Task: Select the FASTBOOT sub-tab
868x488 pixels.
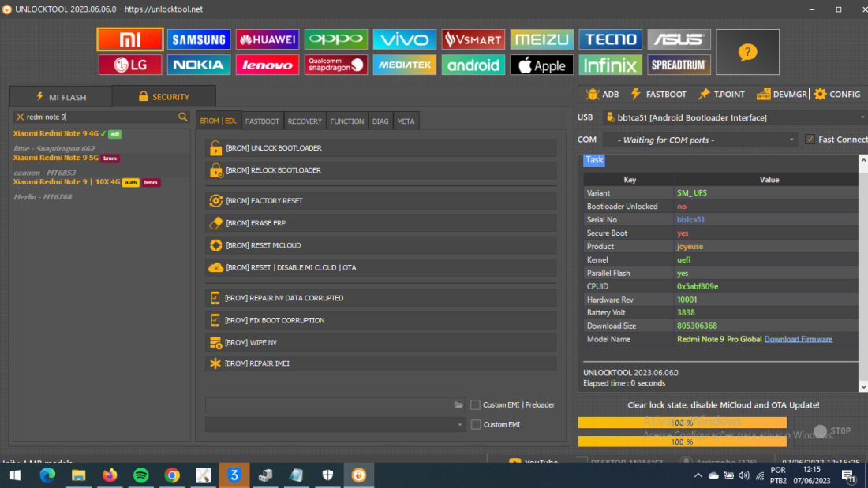Action: [x=263, y=121]
